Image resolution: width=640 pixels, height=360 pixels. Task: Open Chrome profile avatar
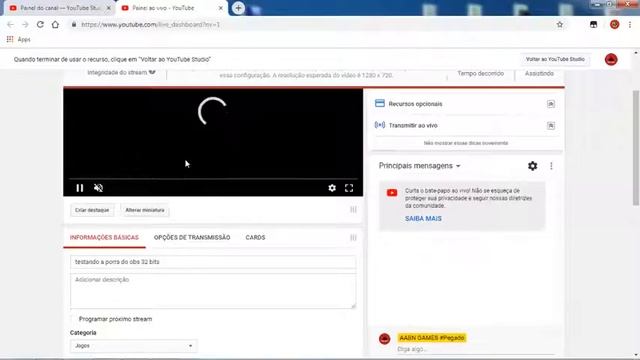click(x=614, y=24)
